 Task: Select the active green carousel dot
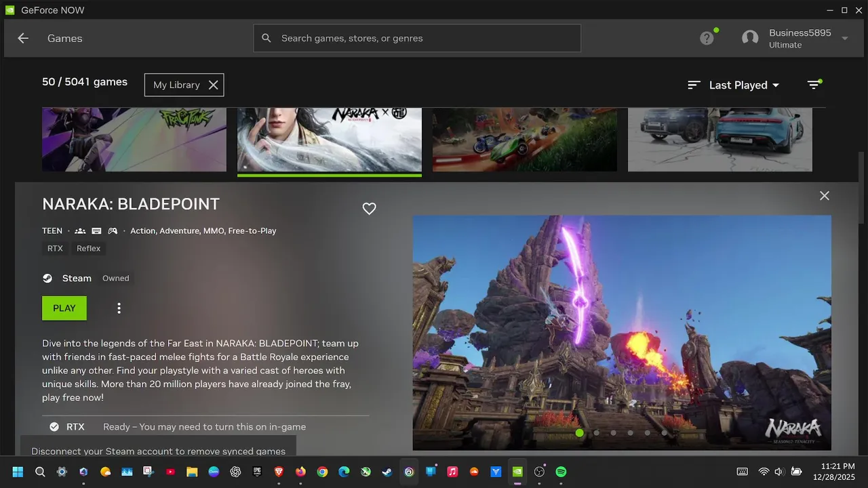point(579,432)
